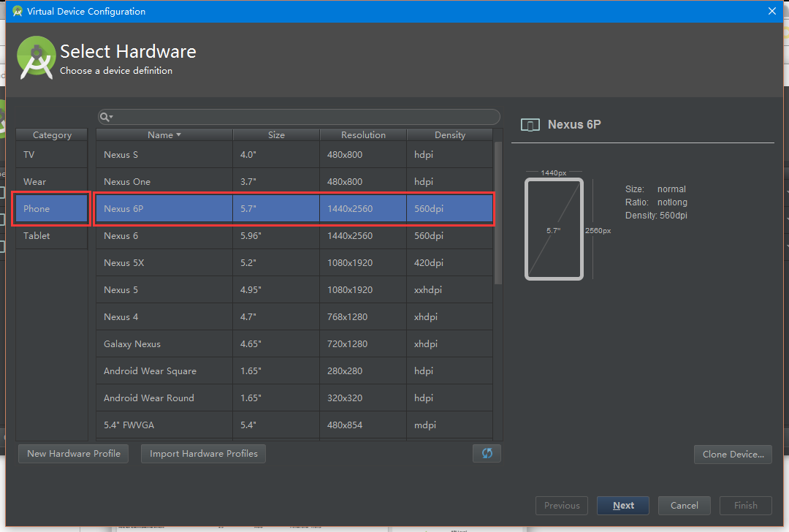The height and width of the screenshot is (532, 789).
Task: Click the refresh device list icon
Action: click(x=487, y=453)
